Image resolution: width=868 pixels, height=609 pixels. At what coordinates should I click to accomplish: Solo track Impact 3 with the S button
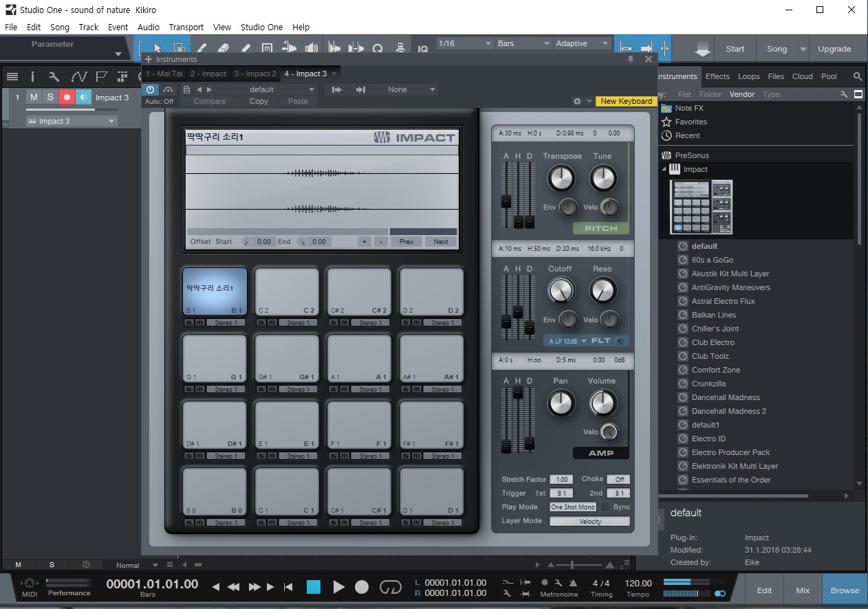pos(50,98)
